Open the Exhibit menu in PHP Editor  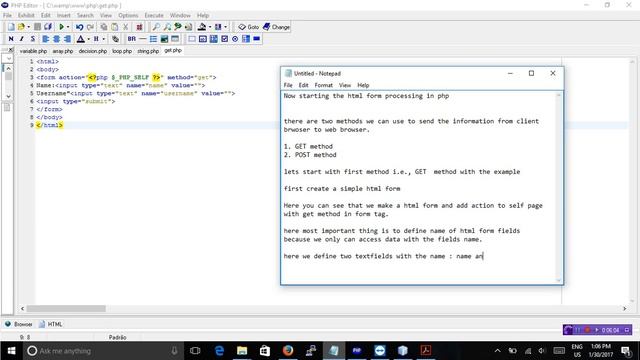click(26, 15)
